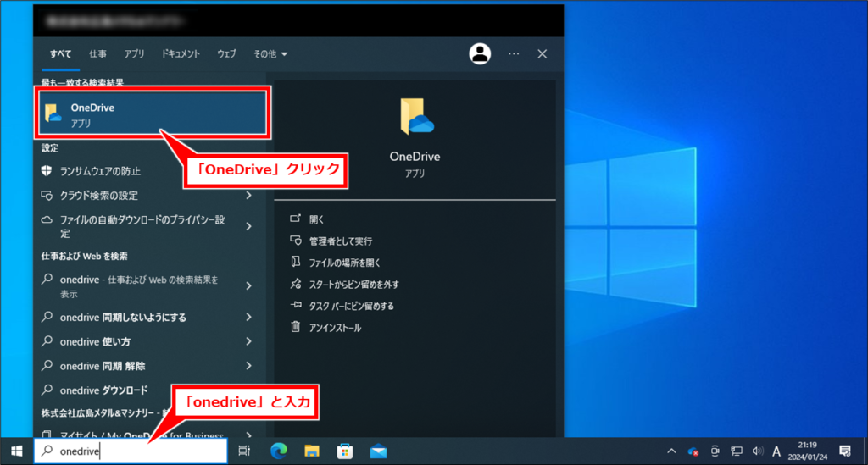Click the user account avatar icon
This screenshot has height=465, width=868.
[x=480, y=53]
